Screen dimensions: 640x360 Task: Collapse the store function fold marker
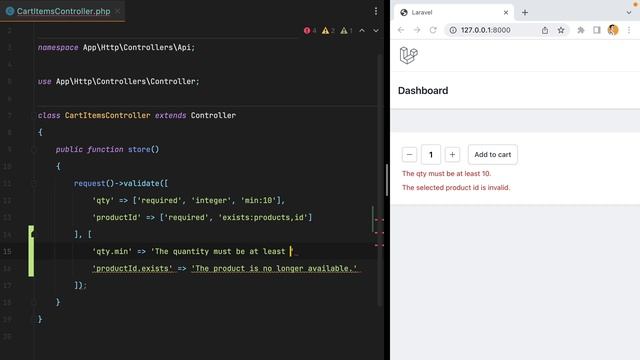[x=33, y=149]
